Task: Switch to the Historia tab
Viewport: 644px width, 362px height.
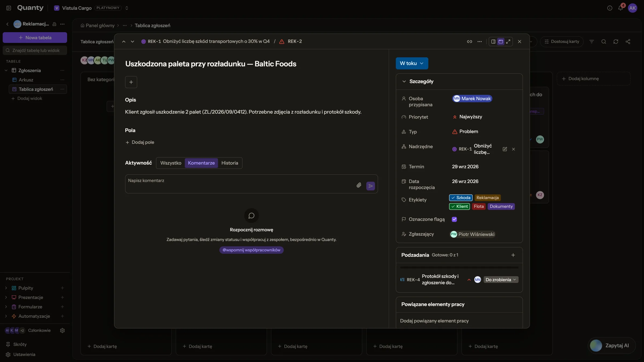Action: (230, 163)
